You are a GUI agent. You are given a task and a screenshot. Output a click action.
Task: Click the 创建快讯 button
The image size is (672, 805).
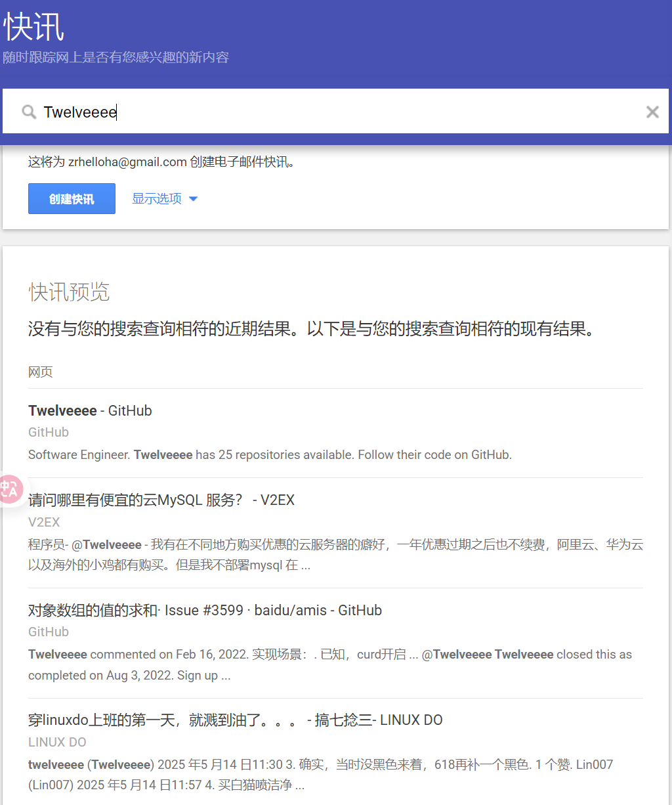(x=72, y=198)
